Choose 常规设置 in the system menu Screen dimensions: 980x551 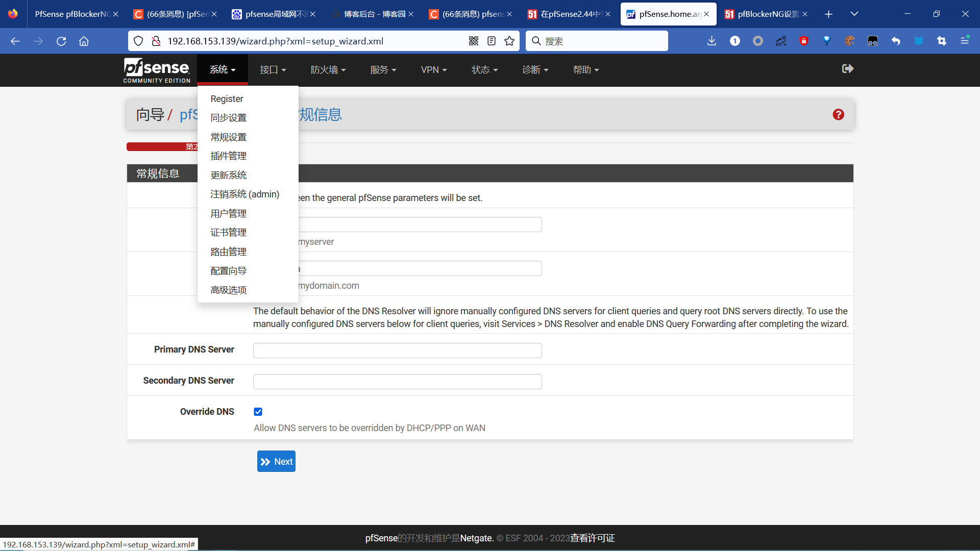coord(248,137)
